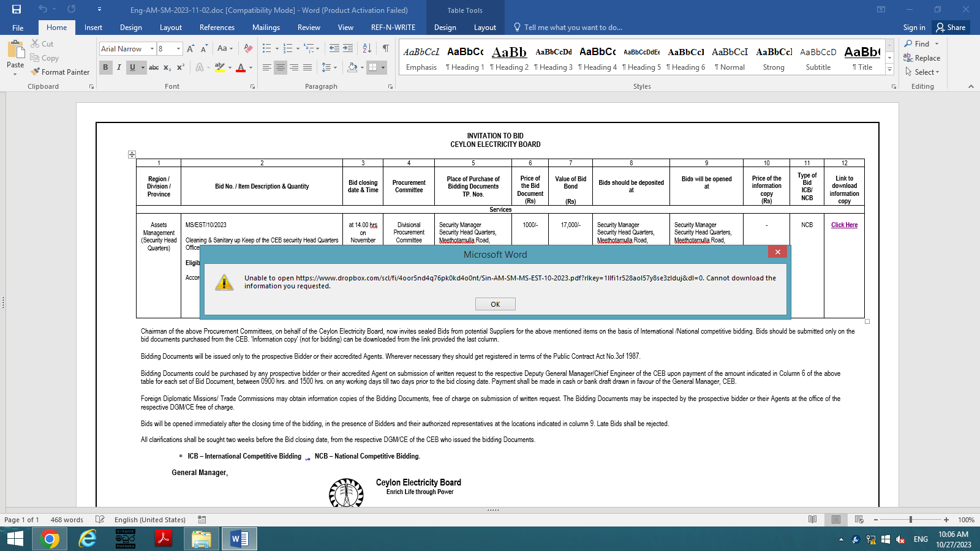Click the Shrink Font icon
Screen dimensions: 980x551
[x=204, y=48]
